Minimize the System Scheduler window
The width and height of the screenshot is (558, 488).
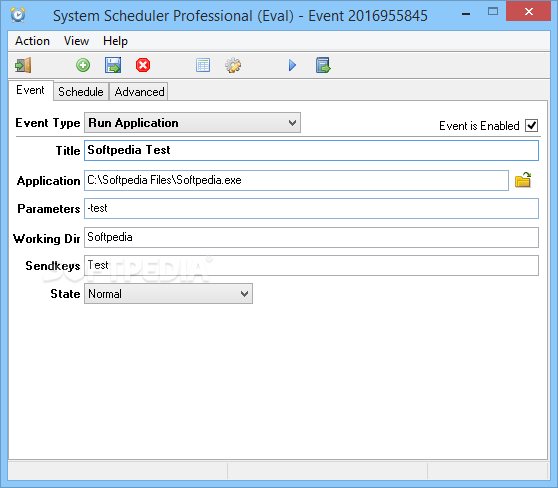point(466,14)
